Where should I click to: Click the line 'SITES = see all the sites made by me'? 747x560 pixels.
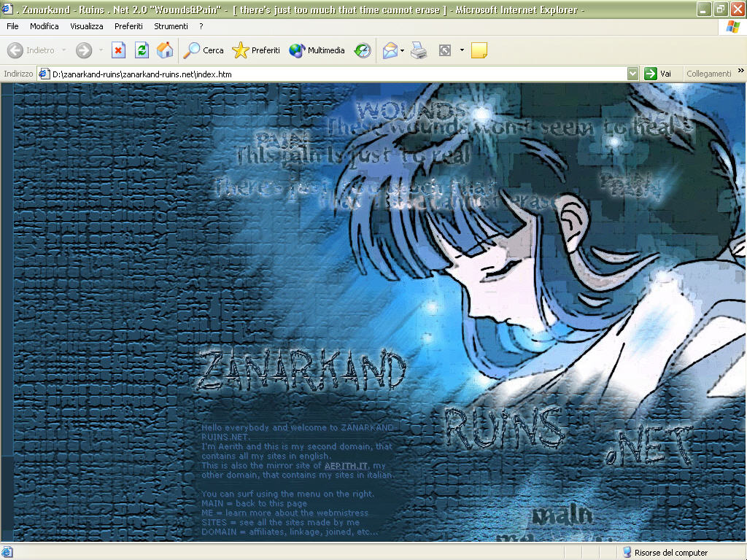coord(281,522)
